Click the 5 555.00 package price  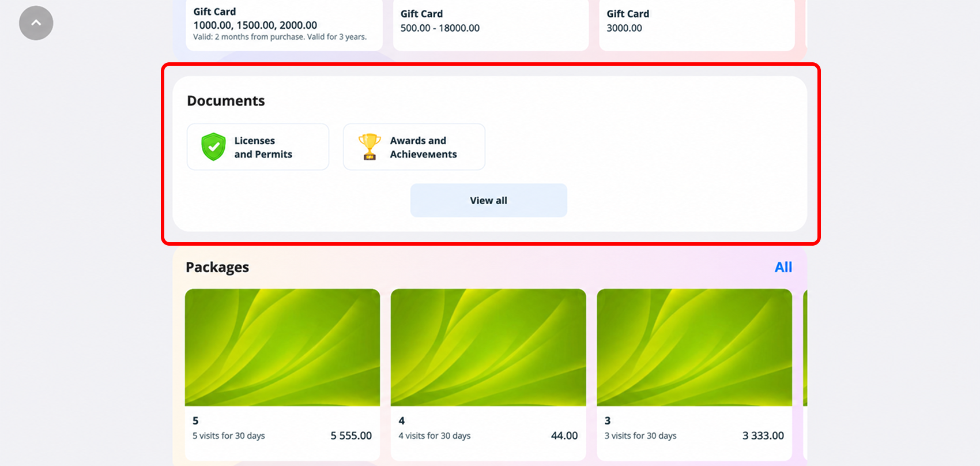(x=351, y=435)
